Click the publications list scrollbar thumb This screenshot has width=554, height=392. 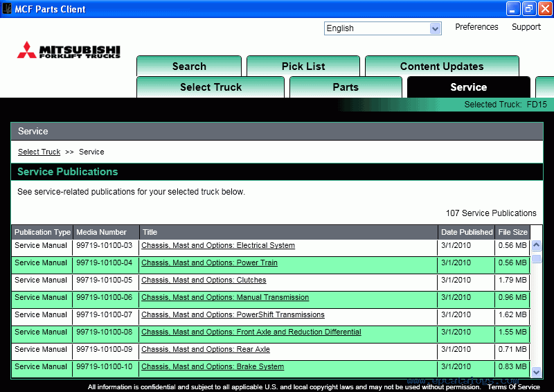(x=536, y=259)
